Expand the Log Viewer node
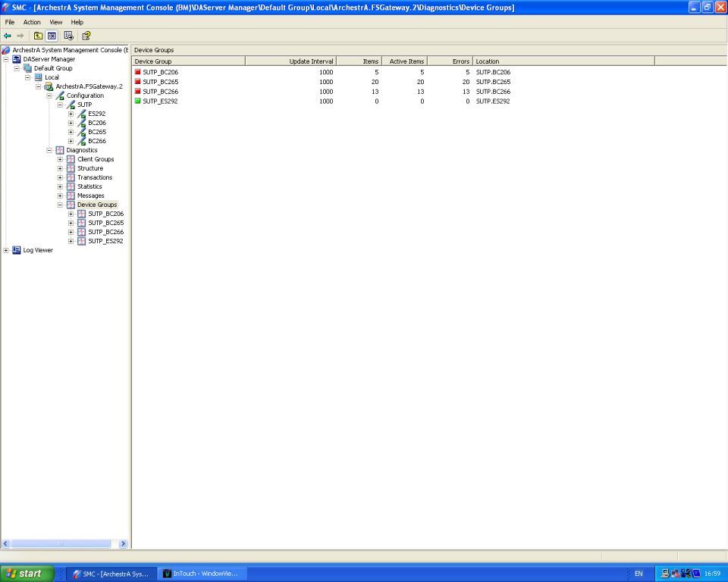728x582 pixels. 6,250
